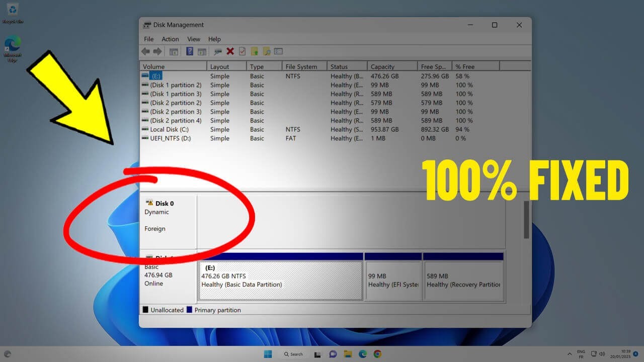This screenshot has width=644, height=362.
Task: Sort by the Layout column header
Action: [x=227, y=66]
